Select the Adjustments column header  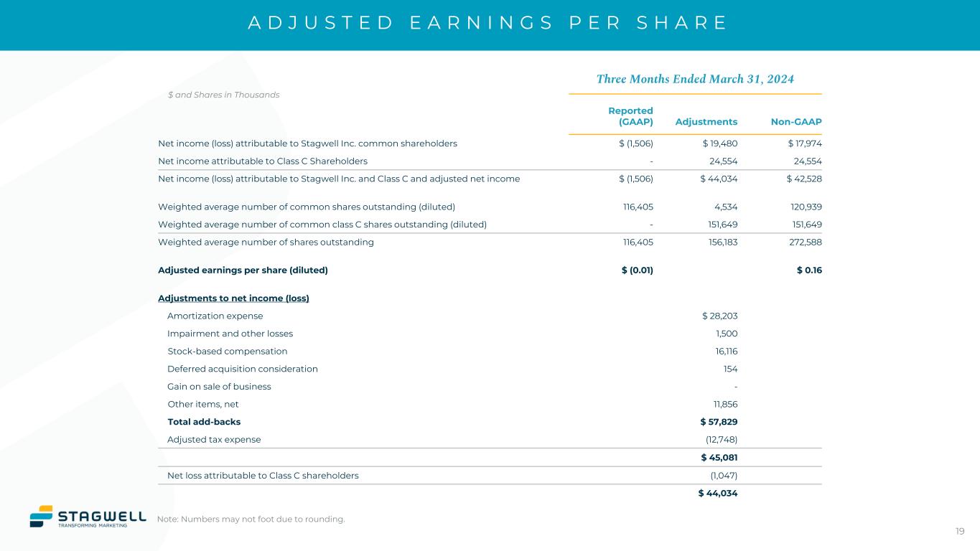[706, 122]
